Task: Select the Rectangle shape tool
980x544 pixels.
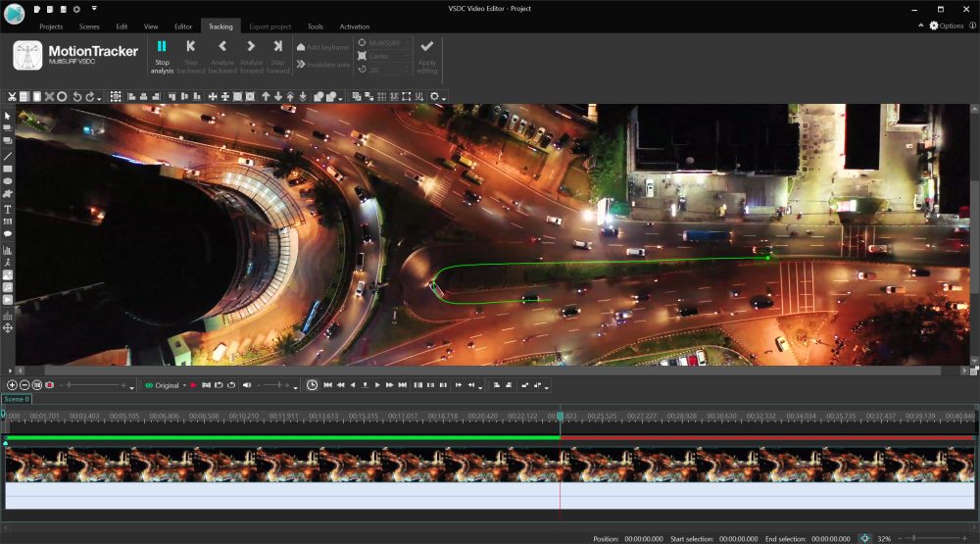Action: (x=8, y=169)
